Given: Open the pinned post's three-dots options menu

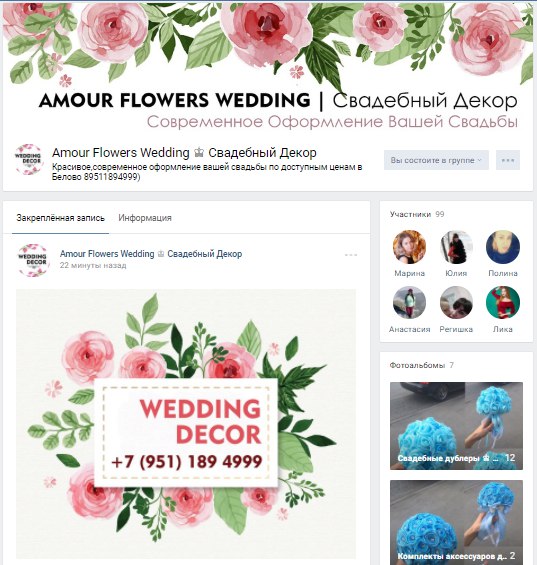Looking at the screenshot, I should 351,255.
